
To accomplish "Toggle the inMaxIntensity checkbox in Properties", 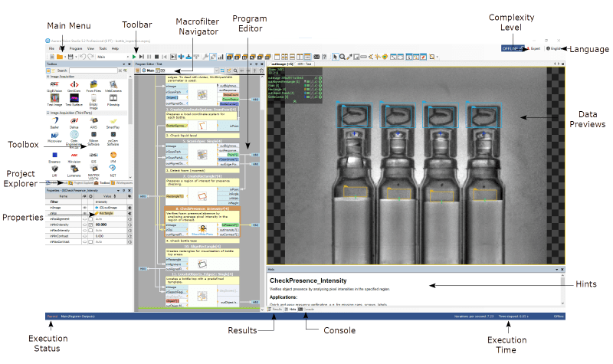I will (90, 231).
